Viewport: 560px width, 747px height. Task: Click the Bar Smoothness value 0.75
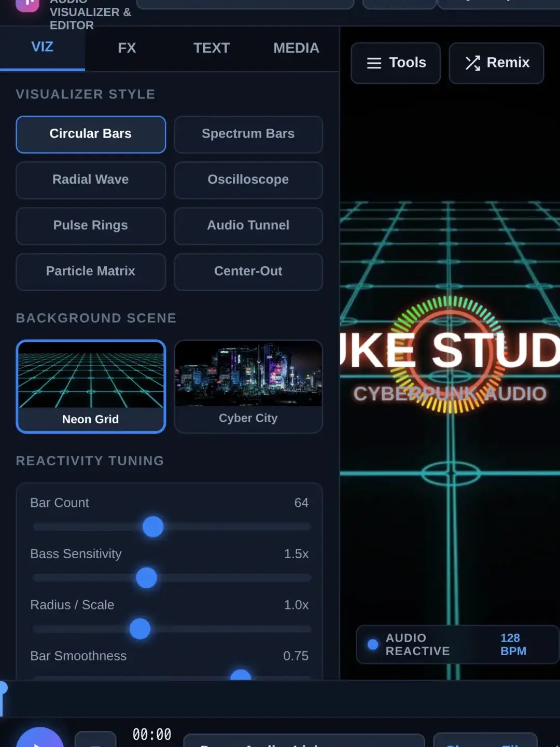[x=296, y=656]
